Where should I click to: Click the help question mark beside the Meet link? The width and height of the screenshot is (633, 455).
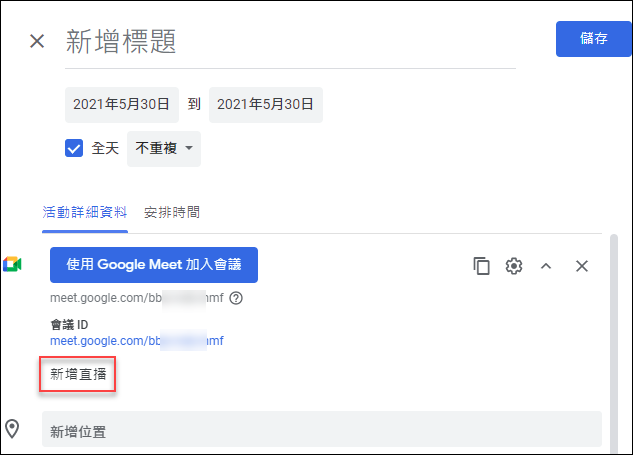tap(236, 298)
